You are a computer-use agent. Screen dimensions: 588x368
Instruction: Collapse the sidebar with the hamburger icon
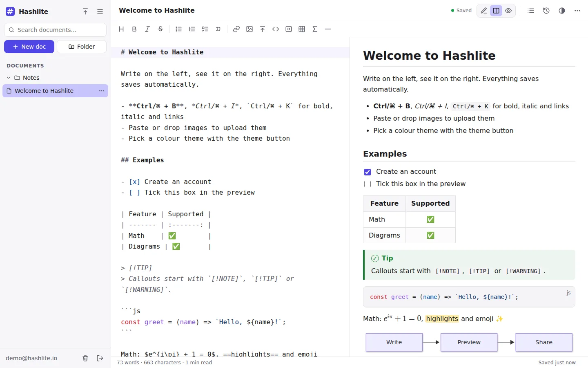click(100, 11)
